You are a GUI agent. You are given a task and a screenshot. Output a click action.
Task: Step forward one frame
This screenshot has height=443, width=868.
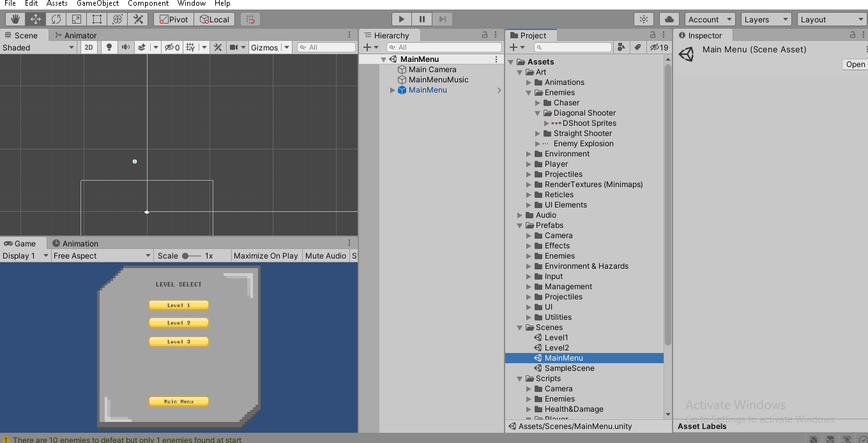click(443, 19)
